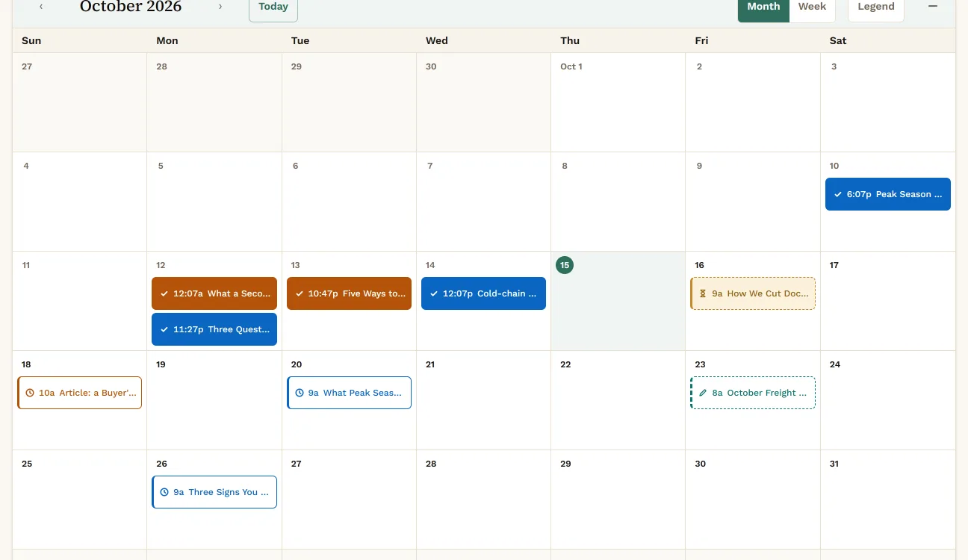Screen dimensions: 968x560
Task: Switch to the Week view tab
Action: click(x=812, y=7)
